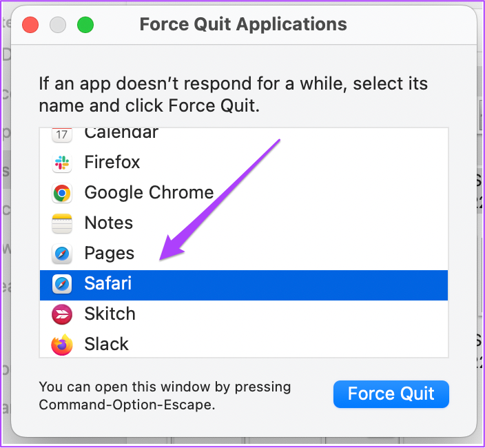Select the Firefox text entry
The image size is (485, 448).
(112, 162)
